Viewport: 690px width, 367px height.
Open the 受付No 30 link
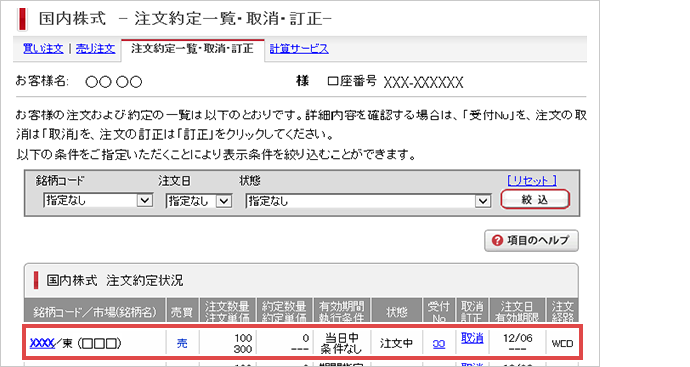click(438, 344)
